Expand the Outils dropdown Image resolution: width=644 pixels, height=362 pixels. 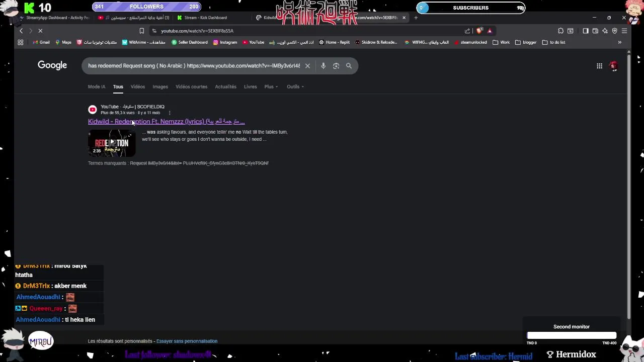coord(295,86)
